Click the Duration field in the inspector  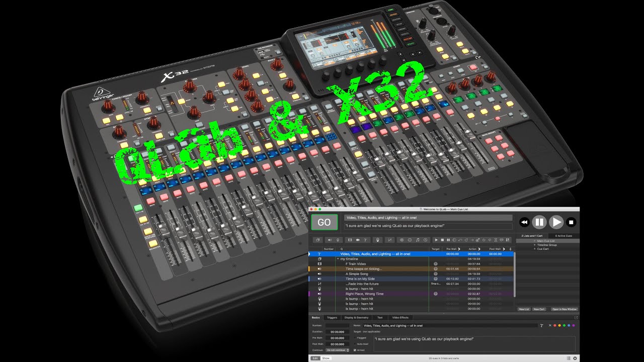337,332
